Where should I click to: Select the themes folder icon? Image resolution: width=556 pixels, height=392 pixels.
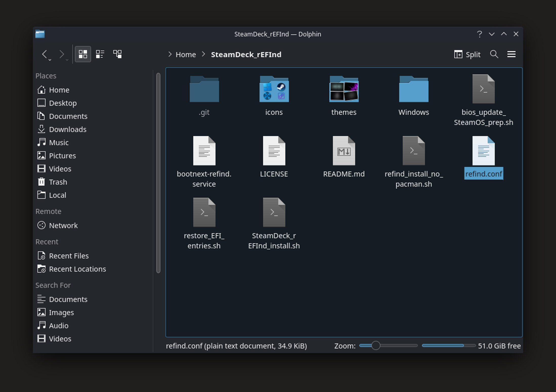pos(344,89)
